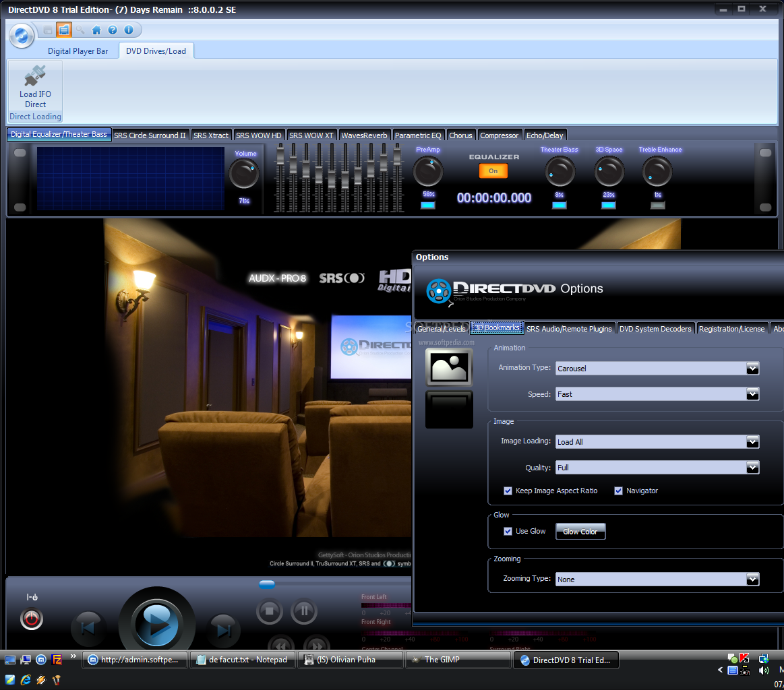The width and height of the screenshot is (784, 690).
Task: Select the DVD Drives/Load tab
Action: [x=156, y=51]
